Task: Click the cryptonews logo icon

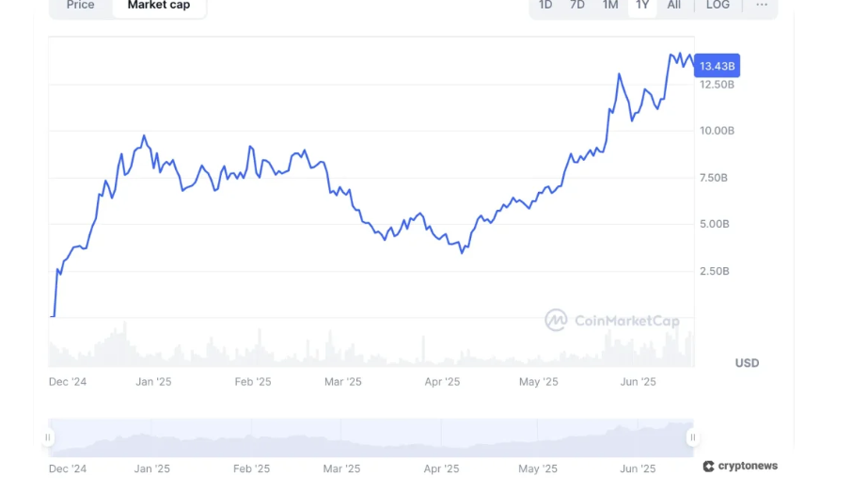Action: (708, 466)
